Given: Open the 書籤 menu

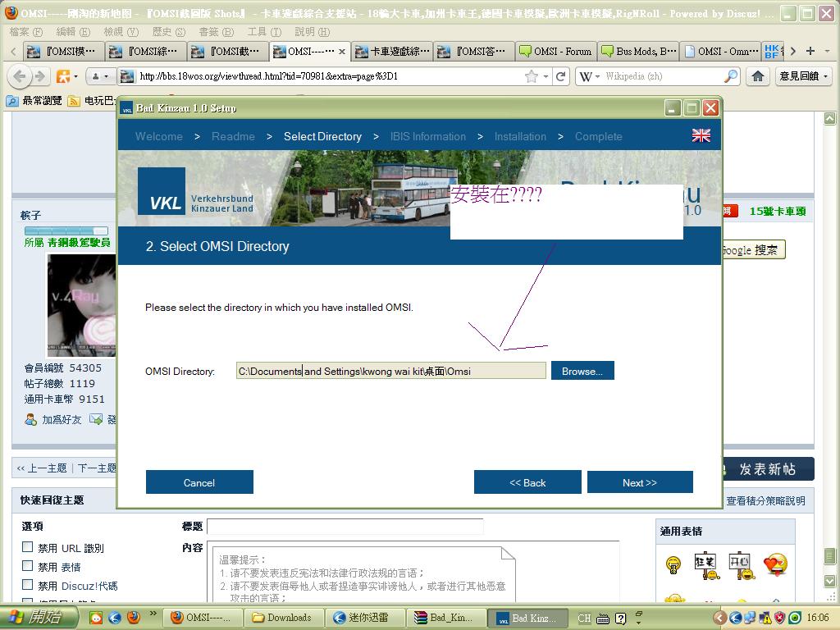Looking at the screenshot, I should coord(216,32).
